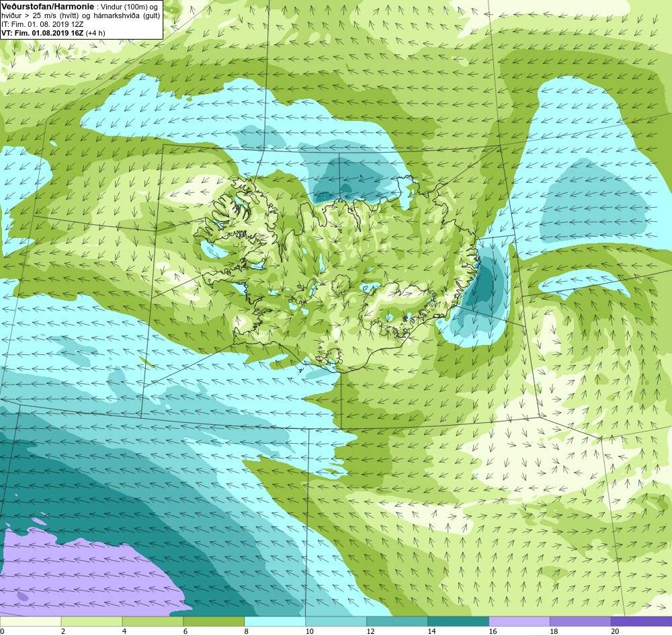Choose the 18–20 m/s purple legend swatch
This screenshot has width=672, height=636.
581,621
